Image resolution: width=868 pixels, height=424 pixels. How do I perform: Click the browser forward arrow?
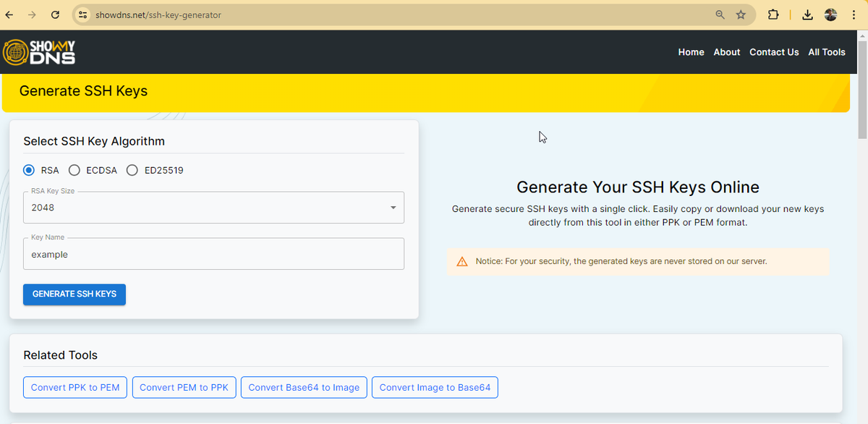coord(32,14)
